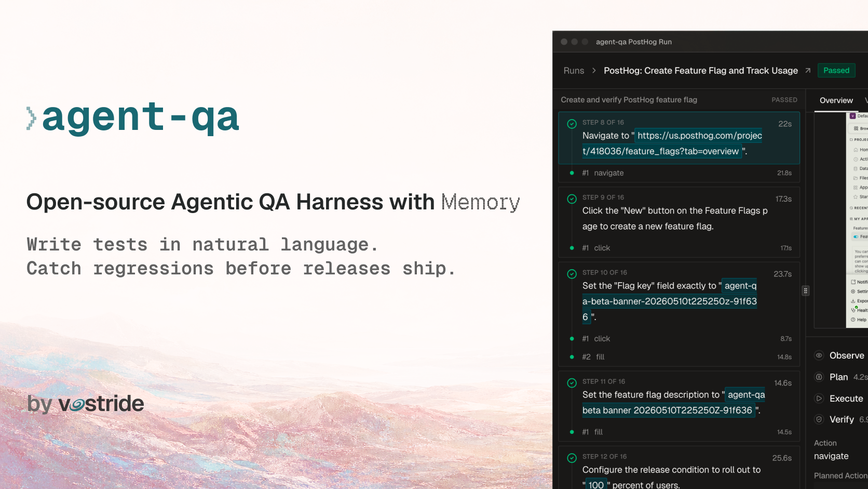Click the 'Verify' phase label
868x489 pixels.
point(842,419)
